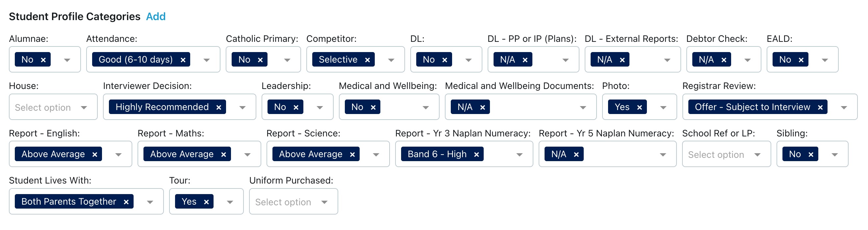Remove the "N/A" tag from Debtor Check
Screen dimensions: 868x230
[x=724, y=59]
